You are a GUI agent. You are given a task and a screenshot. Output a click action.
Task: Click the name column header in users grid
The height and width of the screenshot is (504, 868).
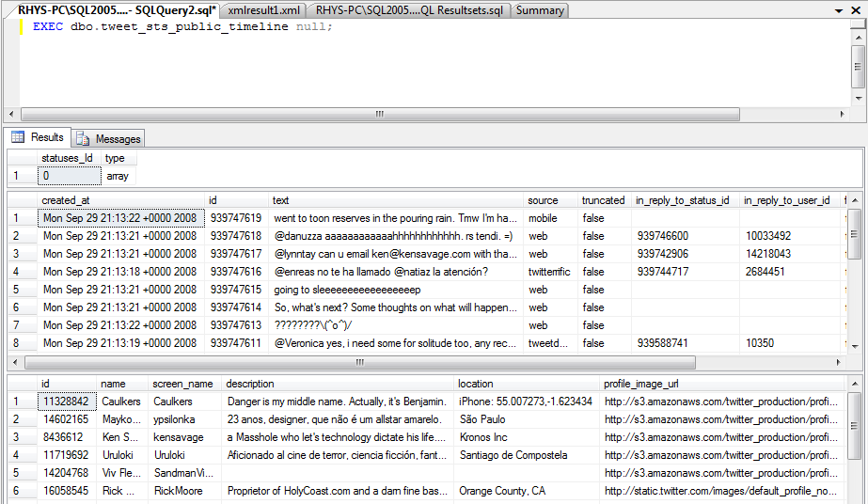pyautogui.click(x=122, y=384)
